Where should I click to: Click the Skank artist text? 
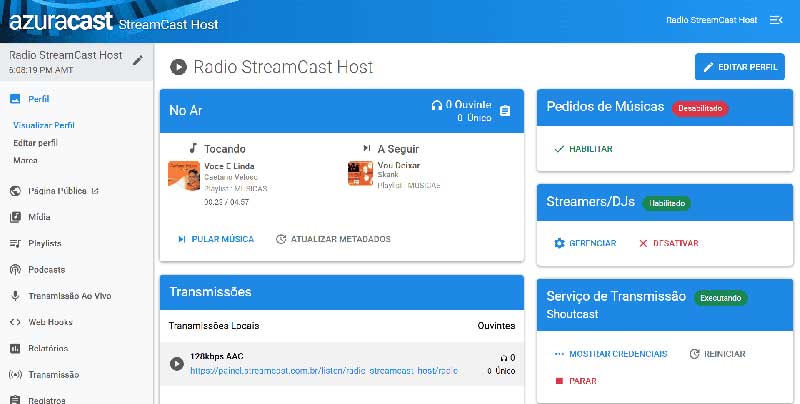point(388,174)
